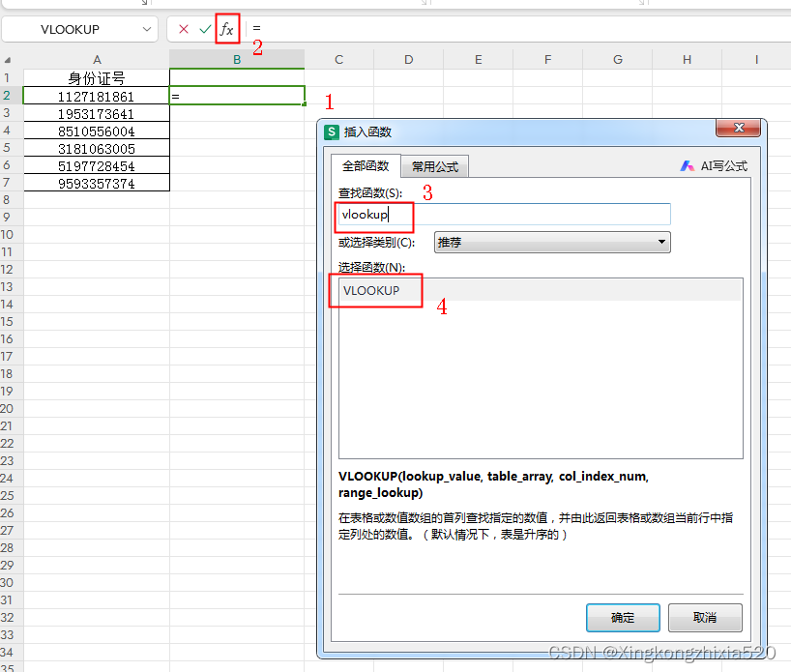Click the active cell B2 with equals sign
Viewport: 791px width, 672px height.
point(237,96)
